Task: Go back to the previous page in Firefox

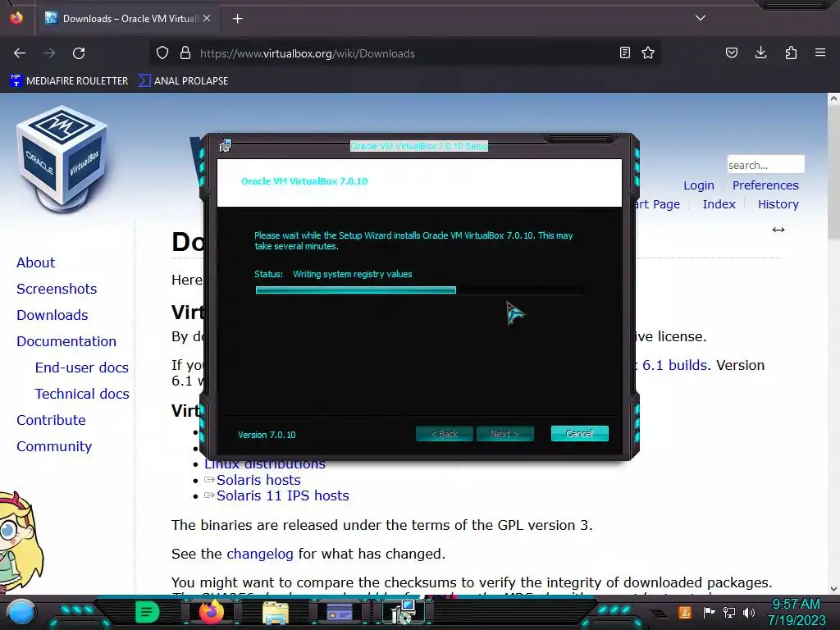Action: point(20,53)
